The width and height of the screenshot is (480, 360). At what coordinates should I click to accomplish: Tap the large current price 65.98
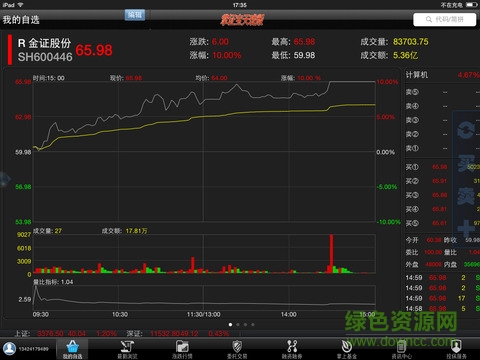coord(94,50)
